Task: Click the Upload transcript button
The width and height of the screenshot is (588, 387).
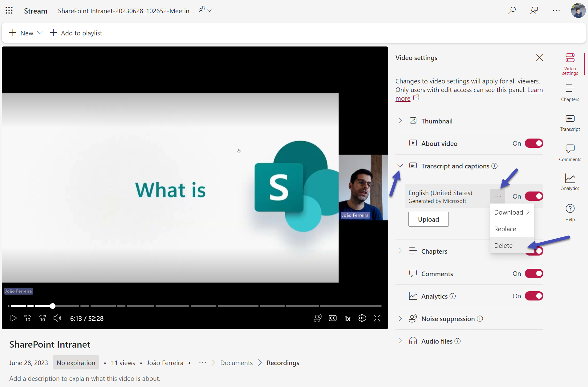Action: pos(428,219)
